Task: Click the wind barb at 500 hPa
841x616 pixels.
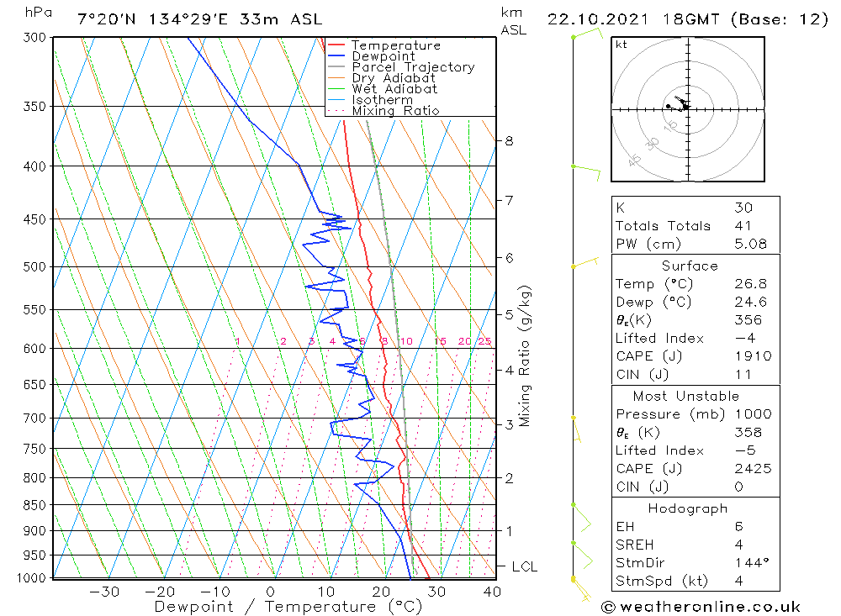Action: point(585,263)
